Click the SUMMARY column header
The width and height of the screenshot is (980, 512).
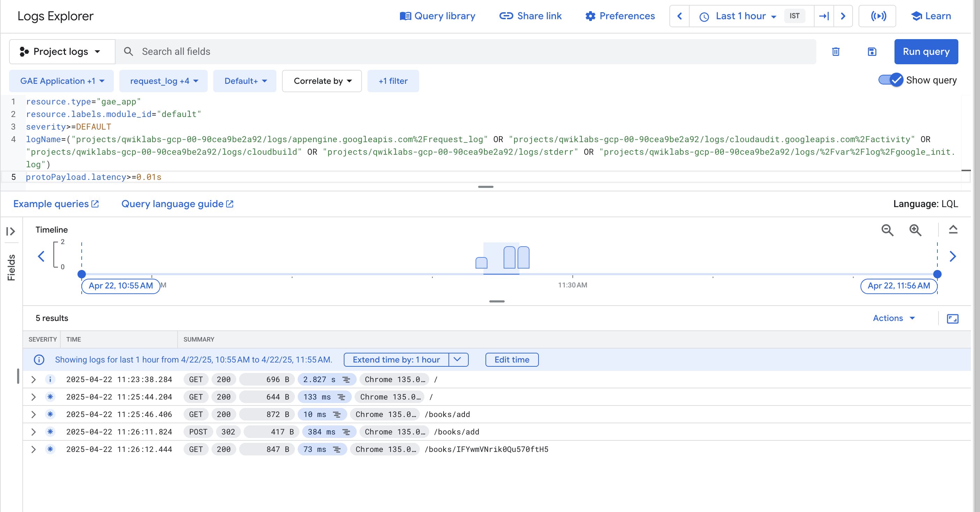tap(199, 339)
